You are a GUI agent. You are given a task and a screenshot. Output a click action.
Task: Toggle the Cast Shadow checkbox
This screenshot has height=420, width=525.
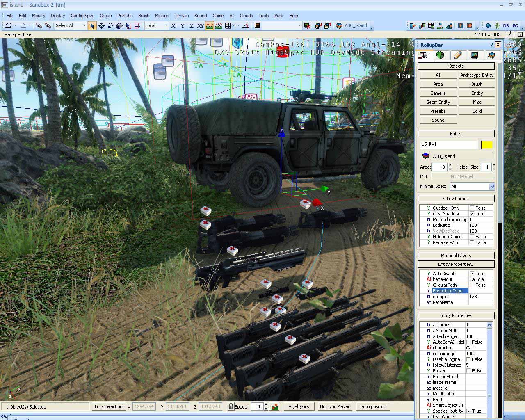click(472, 214)
